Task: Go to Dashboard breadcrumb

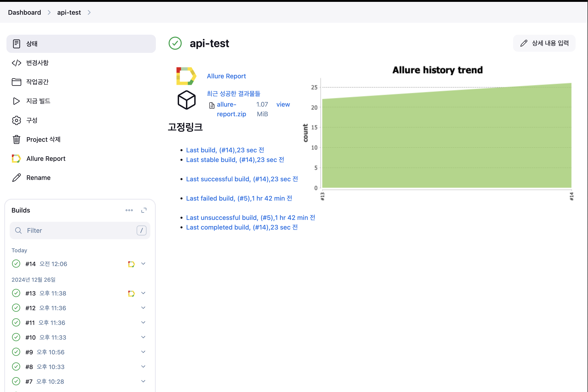Action: (x=25, y=12)
